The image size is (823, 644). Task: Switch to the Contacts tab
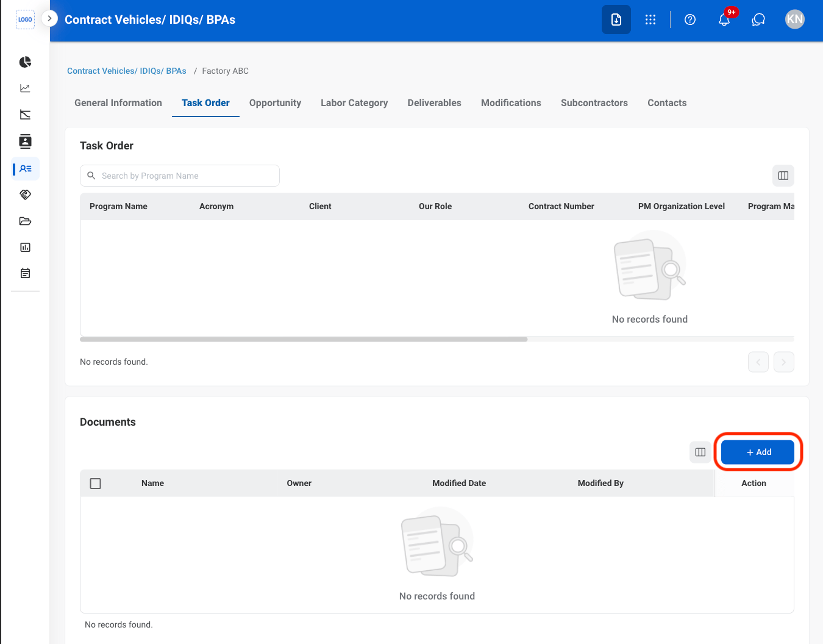(667, 103)
